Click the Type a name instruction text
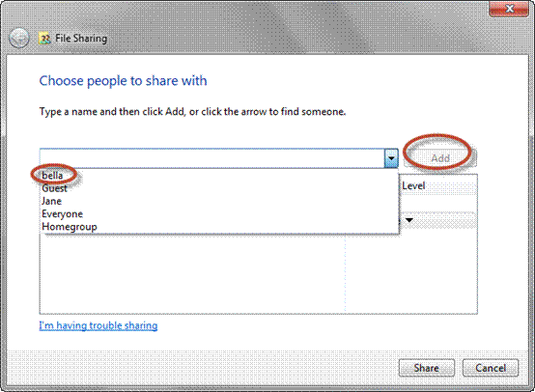The height and width of the screenshot is (392, 535). click(192, 112)
